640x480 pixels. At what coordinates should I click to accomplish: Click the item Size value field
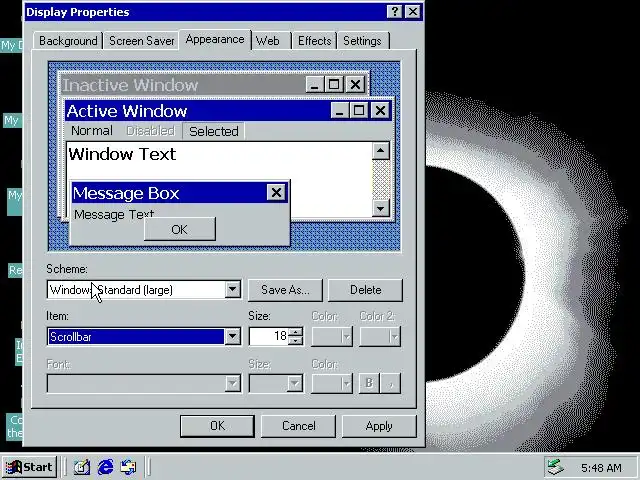pyautogui.click(x=269, y=336)
